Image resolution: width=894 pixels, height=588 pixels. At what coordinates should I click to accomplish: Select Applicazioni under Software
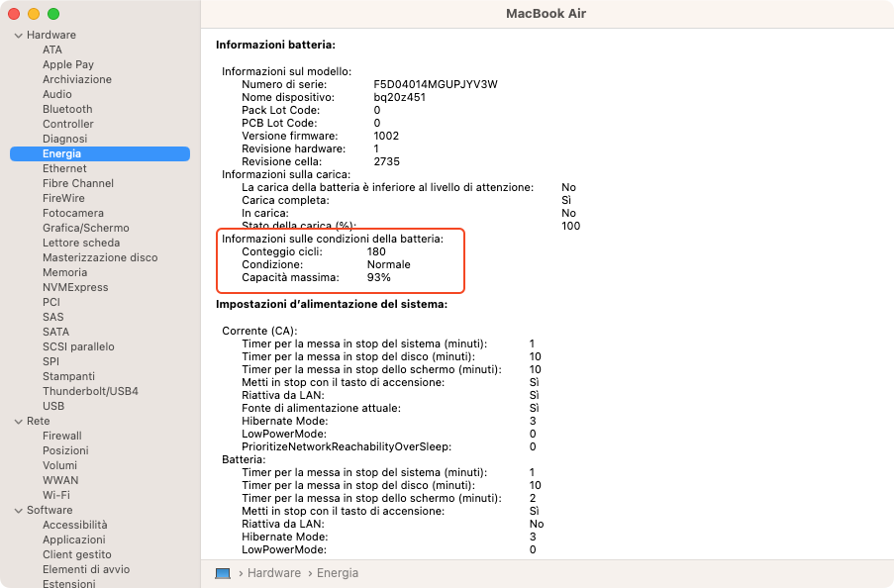tap(73, 539)
